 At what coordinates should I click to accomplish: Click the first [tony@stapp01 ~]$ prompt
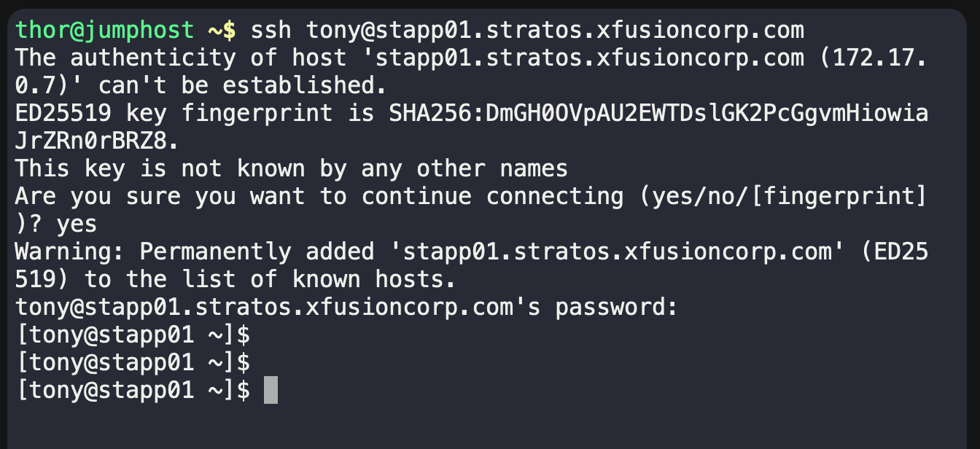click(x=133, y=335)
